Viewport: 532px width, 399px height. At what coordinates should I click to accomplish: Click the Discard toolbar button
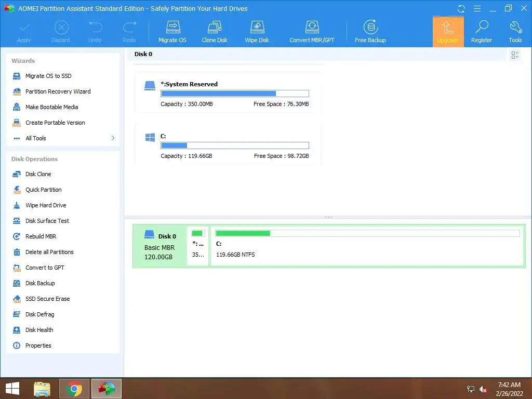tap(61, 32)
